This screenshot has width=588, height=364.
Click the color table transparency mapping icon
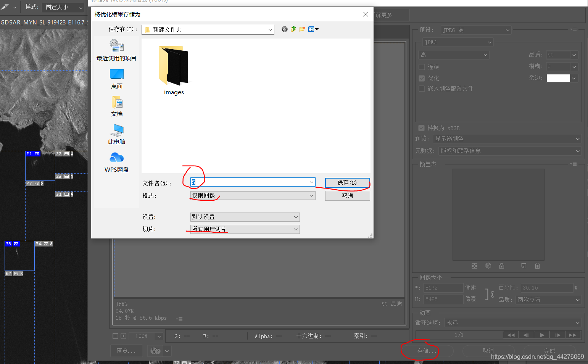tap(474, 266)
